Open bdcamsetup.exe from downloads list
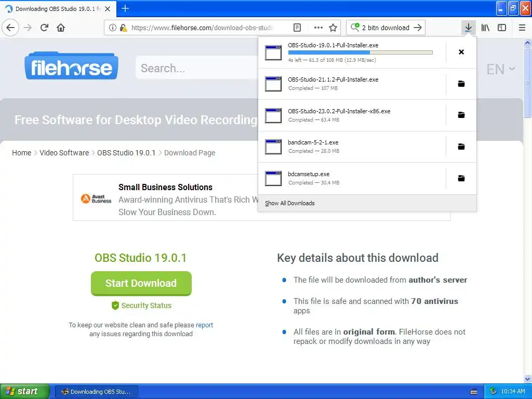Image resolution: width=532 pixels, height=399 pixels. pos(352,179)
